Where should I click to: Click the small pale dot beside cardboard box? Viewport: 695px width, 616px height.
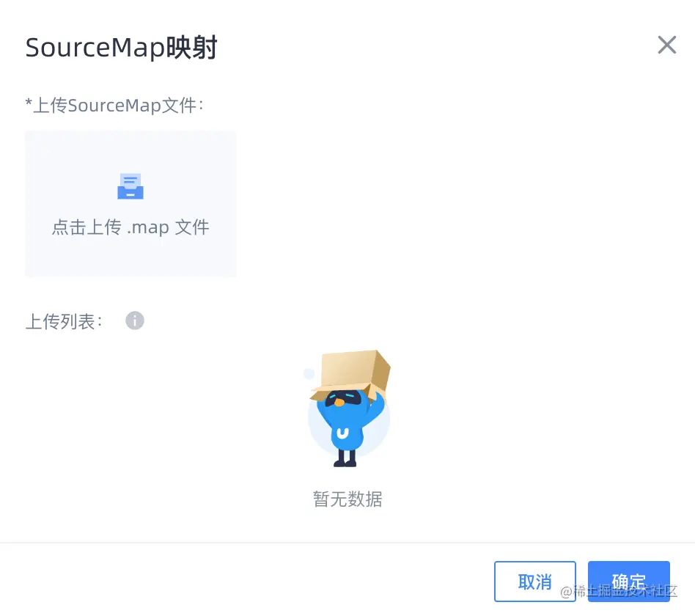pos(309,374)
